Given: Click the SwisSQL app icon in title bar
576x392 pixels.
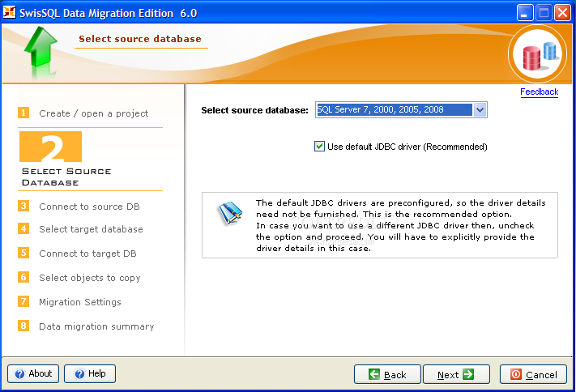Looking at the screenshot, I should [x=9, y=12].
